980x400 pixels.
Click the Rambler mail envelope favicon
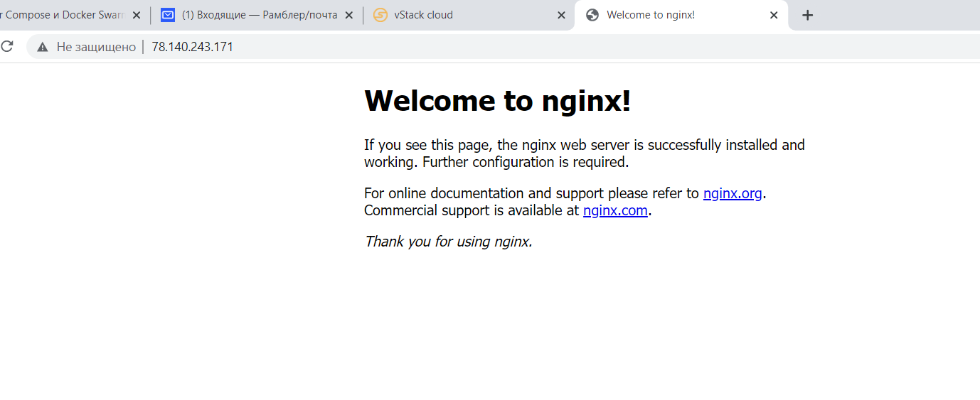[x=168, y=15]
